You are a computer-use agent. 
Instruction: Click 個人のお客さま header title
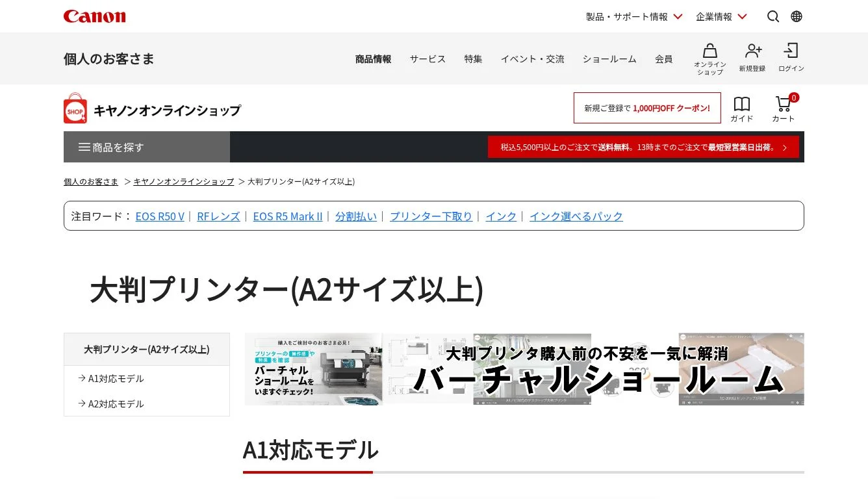pyautogui.click(x=109, y=59)
